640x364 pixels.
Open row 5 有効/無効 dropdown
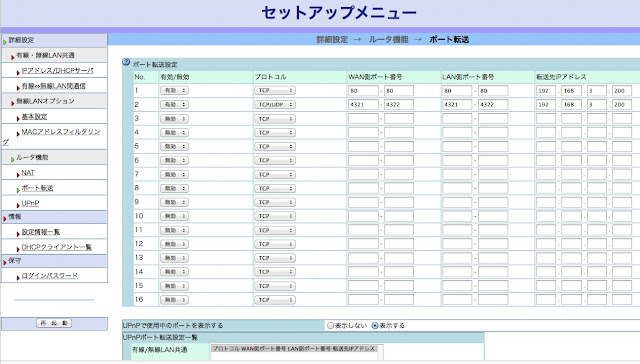pos(174,146)
